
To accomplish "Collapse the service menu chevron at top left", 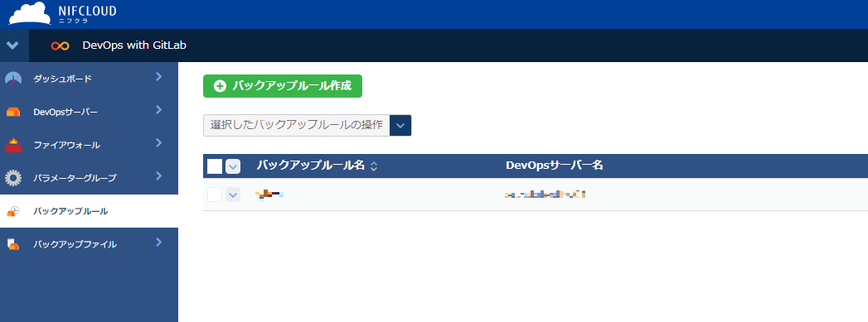I will [12, 46].
